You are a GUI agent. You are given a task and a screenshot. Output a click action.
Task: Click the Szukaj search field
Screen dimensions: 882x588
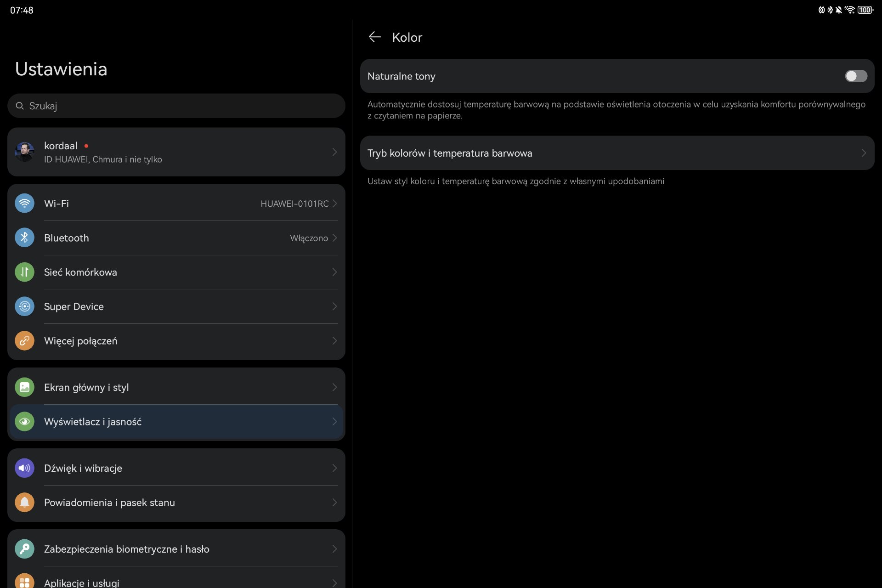point(176,106)
